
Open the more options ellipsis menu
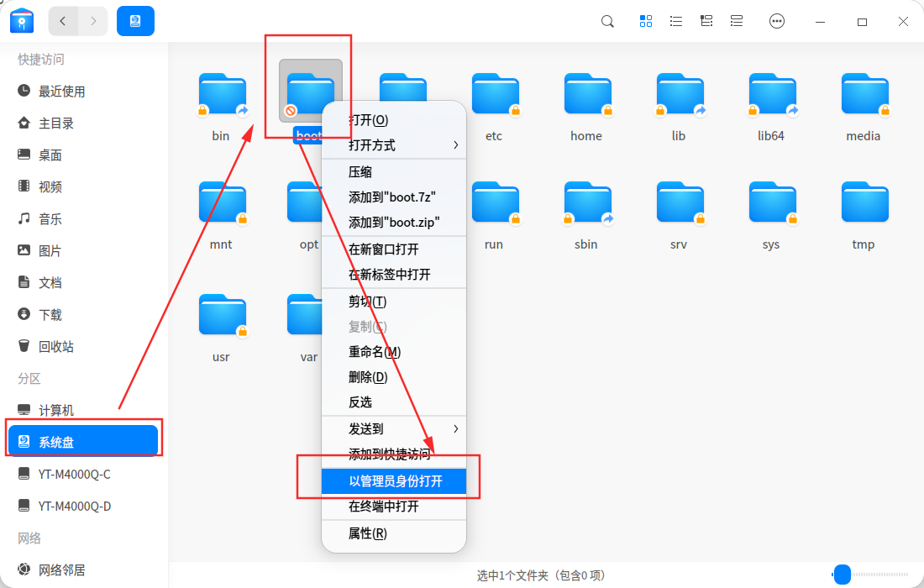(x=777, y=21)
